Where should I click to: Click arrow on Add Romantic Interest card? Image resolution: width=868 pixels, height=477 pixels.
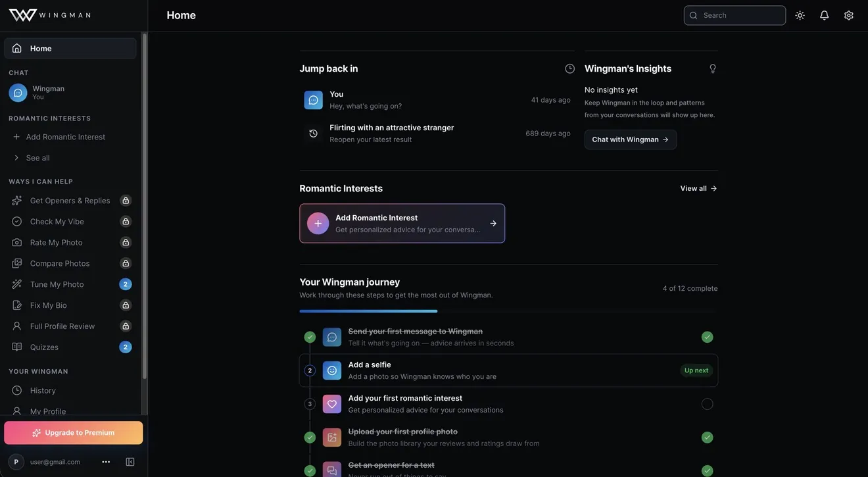pyautogui.click(x=493, y=224)
